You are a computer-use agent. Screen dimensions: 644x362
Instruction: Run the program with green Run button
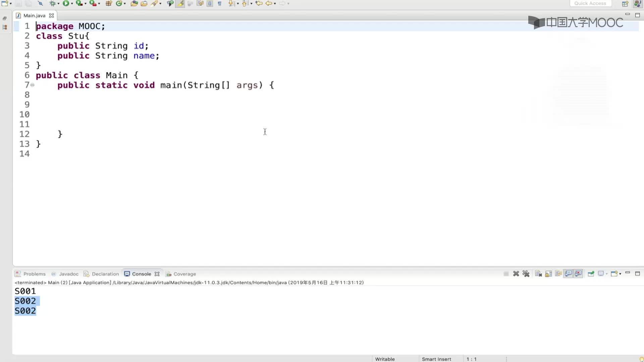tap(66, 3)
